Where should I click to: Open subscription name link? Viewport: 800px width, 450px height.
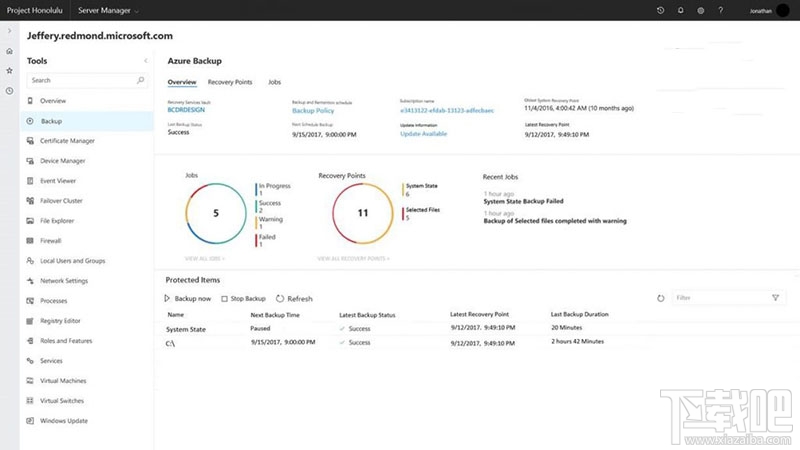(x=447, y=110)
